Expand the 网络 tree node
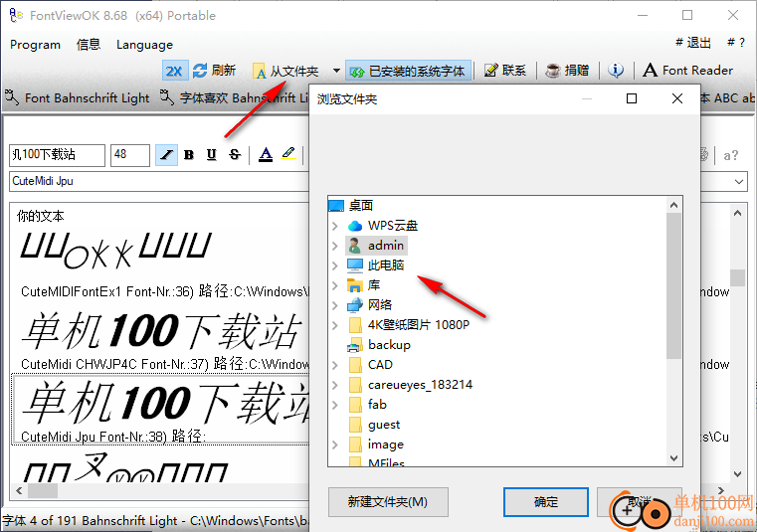 pos(335,305)
